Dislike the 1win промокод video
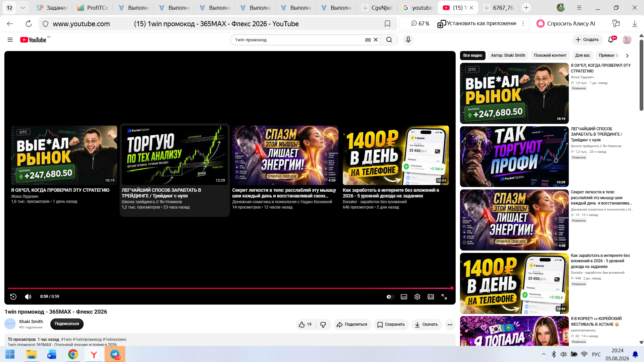This screenshot has height=362, width=644. 323,324
